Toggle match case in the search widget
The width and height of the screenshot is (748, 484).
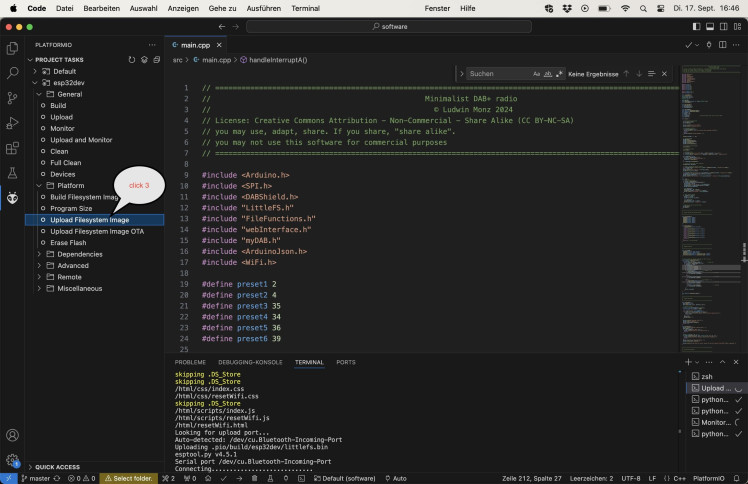pos(536,74)
